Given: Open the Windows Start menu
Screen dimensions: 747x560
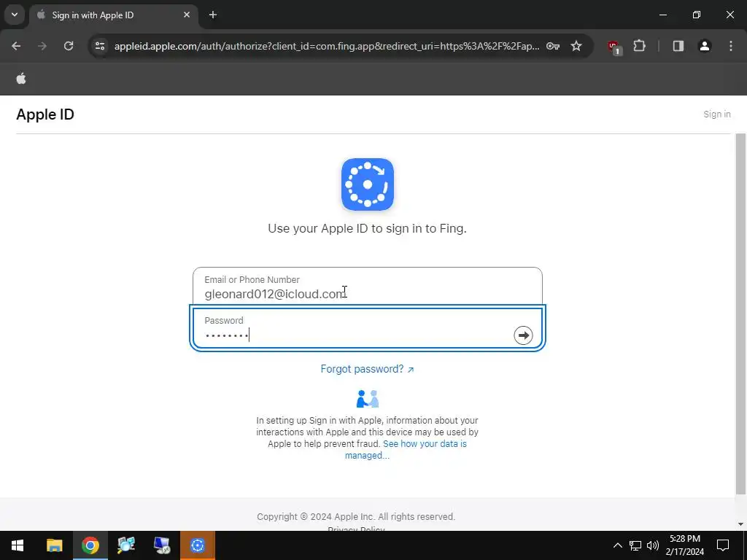Looking at the screenshot, I should tap(18, 545).
